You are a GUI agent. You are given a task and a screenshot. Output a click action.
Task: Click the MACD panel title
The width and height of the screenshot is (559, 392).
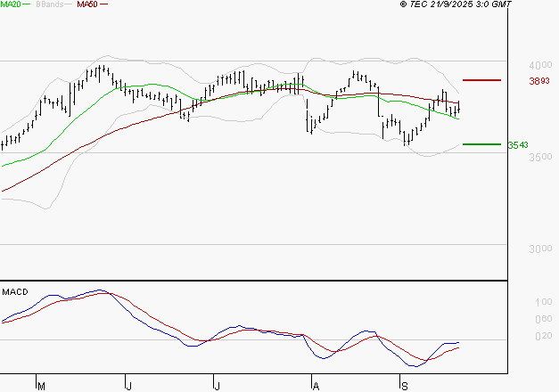pyautogui.click(x=14, y=290)
